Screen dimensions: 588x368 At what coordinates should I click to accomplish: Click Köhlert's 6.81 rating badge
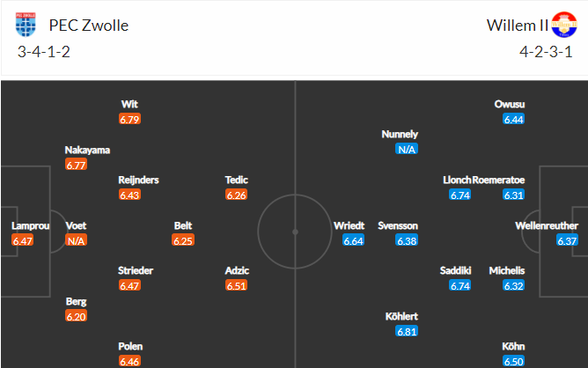click(x=407, y=331)
